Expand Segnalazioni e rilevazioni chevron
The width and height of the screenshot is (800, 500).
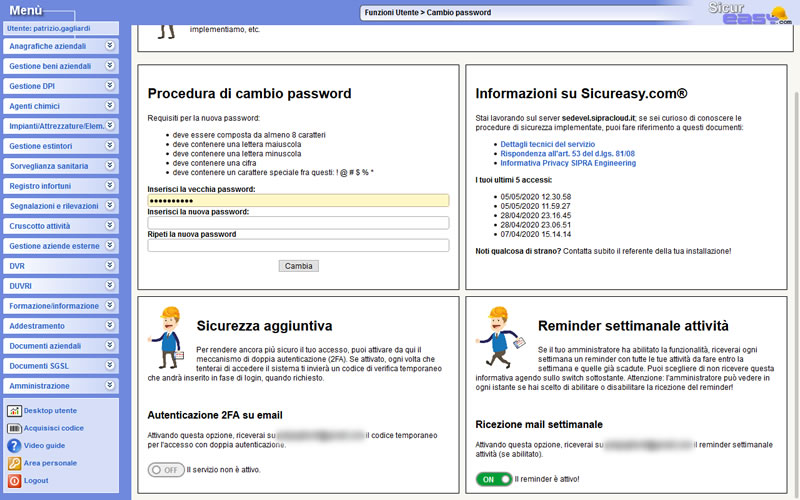tap(110, 205)
